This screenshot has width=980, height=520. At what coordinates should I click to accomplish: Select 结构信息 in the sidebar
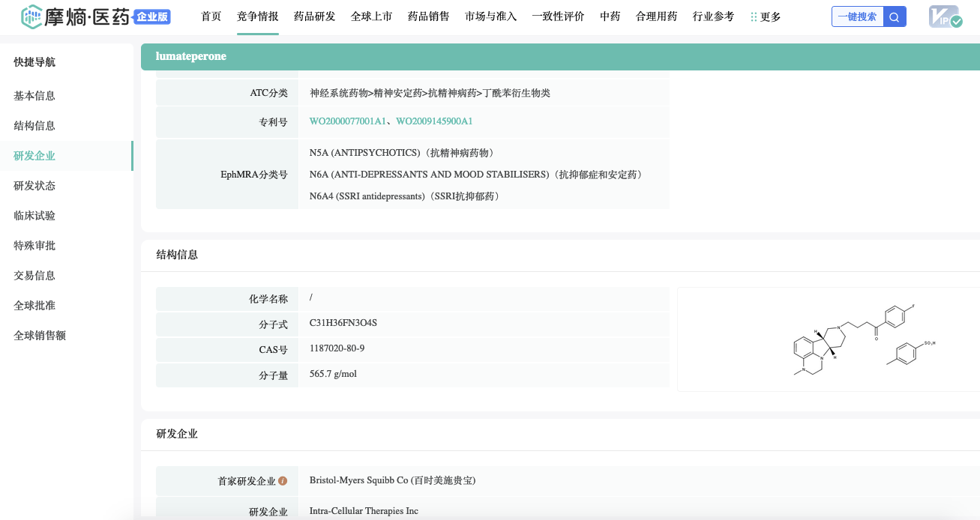click(x=34, y=126)
